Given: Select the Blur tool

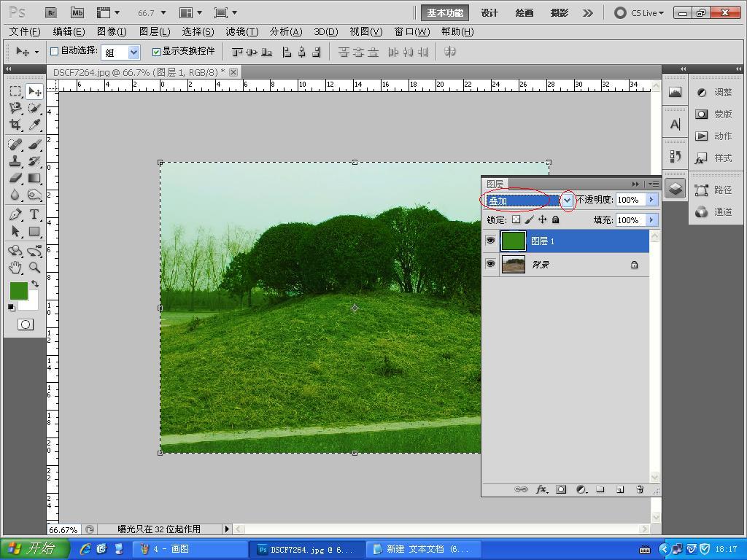Looking at the screenshot, I should click(x=15, y=195).
